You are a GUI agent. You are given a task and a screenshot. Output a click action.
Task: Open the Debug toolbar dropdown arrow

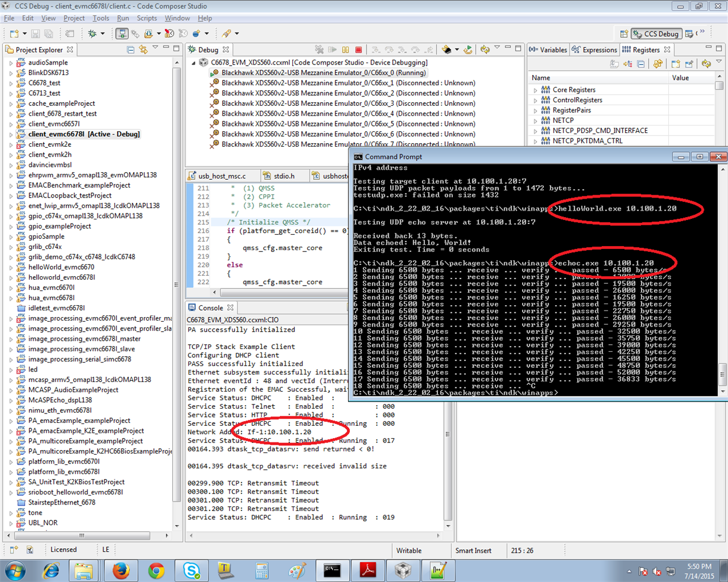102,34
